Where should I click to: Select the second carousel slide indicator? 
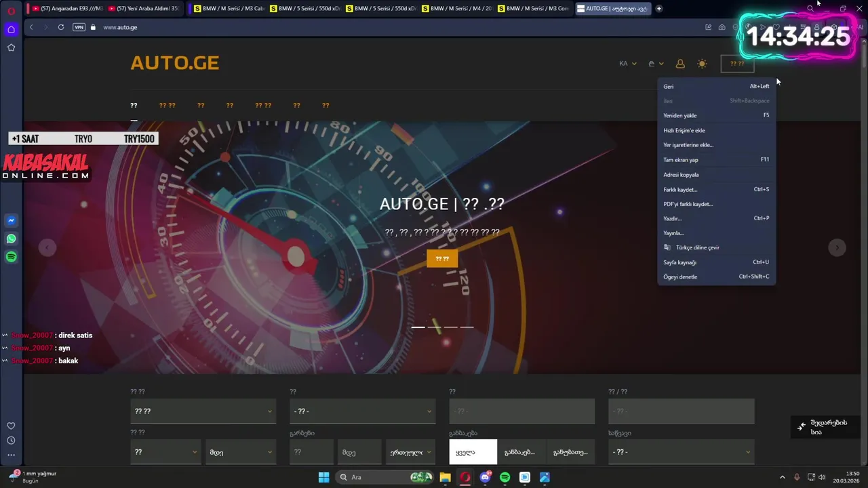434,327
